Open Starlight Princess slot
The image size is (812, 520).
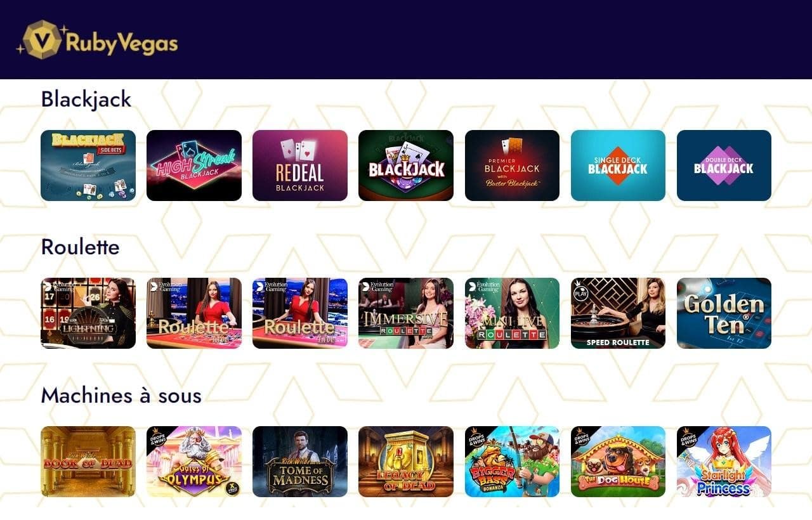pos(724,462)
